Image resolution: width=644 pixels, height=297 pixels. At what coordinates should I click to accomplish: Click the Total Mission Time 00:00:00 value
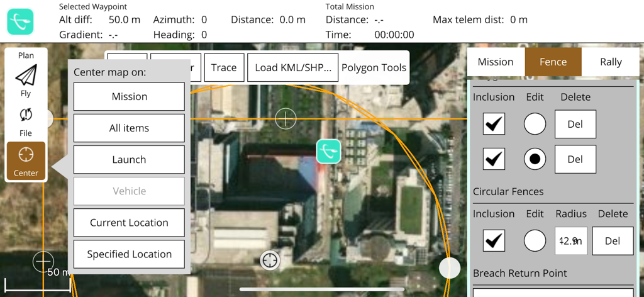394,35
